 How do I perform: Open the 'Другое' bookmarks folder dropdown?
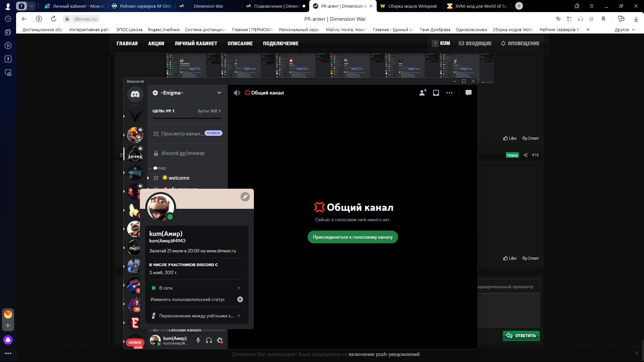[625, 29]
